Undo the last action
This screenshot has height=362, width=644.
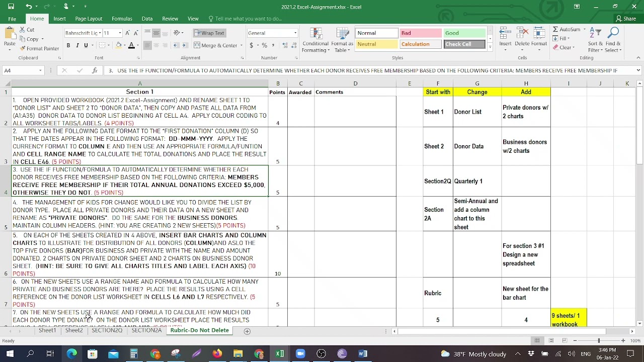point(29,7)
